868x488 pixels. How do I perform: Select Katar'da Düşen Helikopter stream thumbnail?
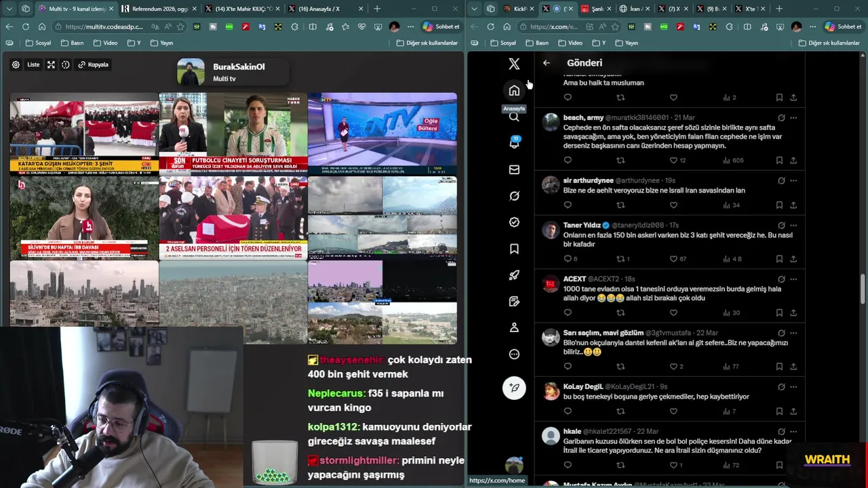[x=84, y=134]
